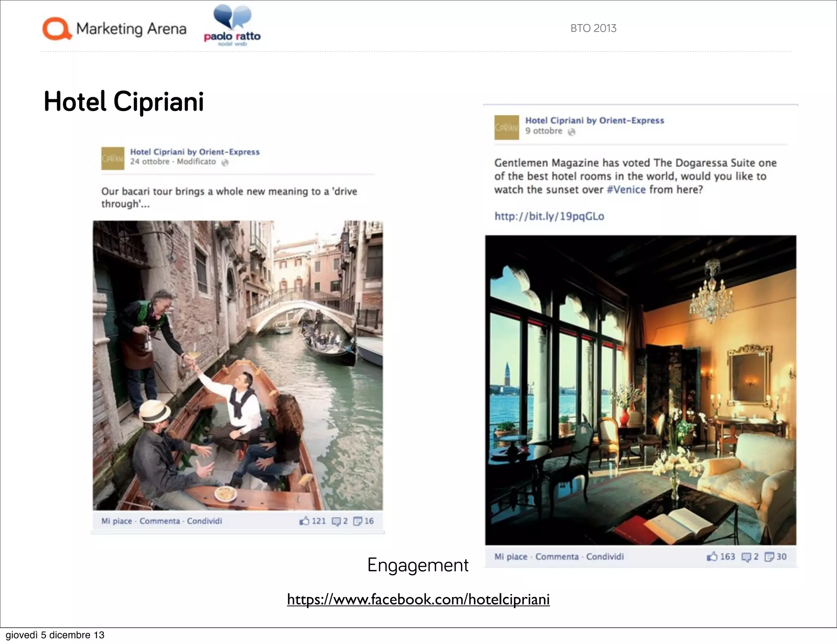Image resolution: width=837 pixels, height=644 pixels.
Task: Click comment bubble icon on Dogaressa Suite post
Action: [746, 557]
